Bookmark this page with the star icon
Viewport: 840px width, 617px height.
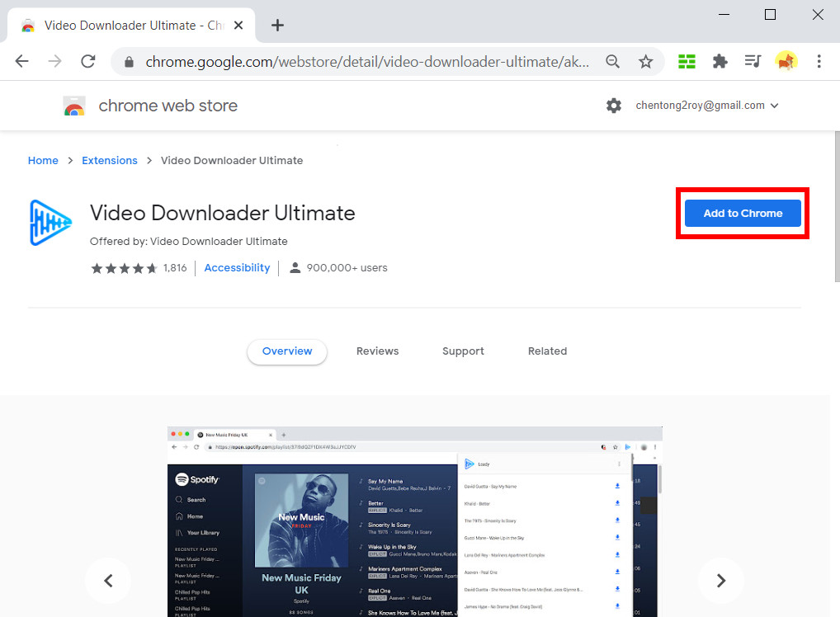[x=645, y=62]
